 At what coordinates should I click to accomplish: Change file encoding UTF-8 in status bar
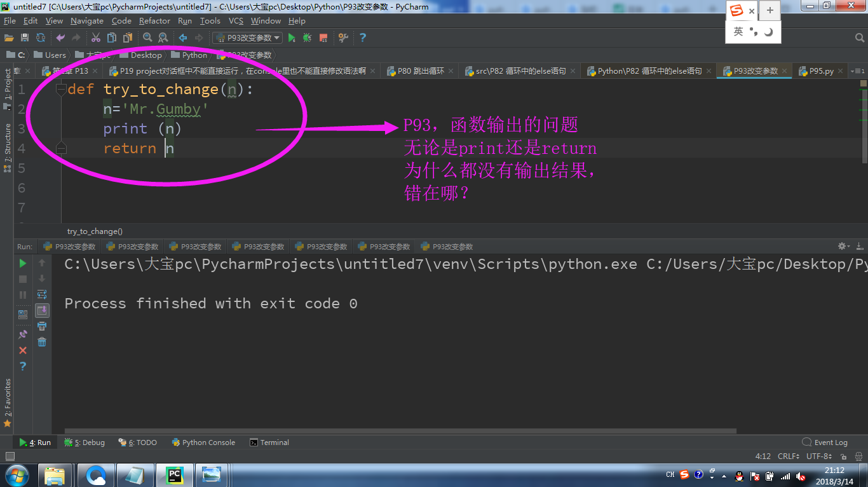click(819, 456)
